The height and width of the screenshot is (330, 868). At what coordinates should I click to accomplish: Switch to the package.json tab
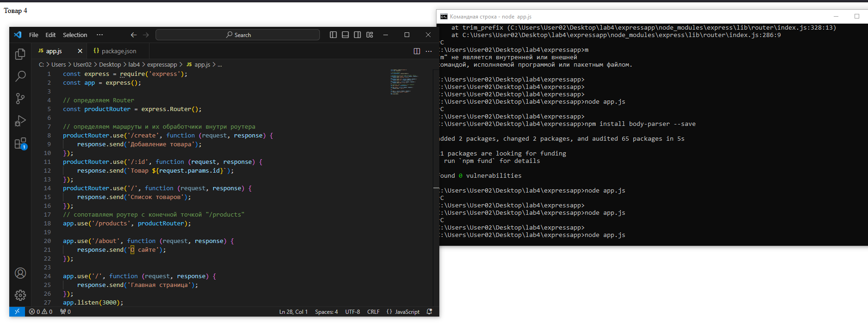click(x=119, y=51)
